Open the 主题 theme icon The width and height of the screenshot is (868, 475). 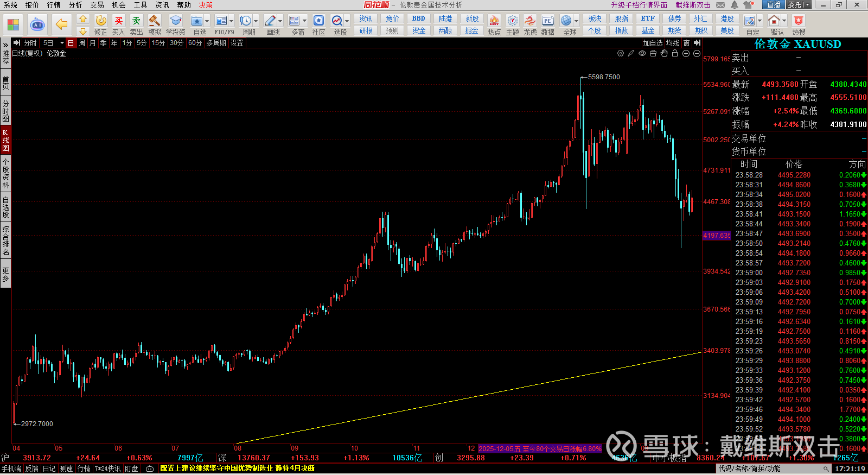pyautogui.click(x=513, y=21)
